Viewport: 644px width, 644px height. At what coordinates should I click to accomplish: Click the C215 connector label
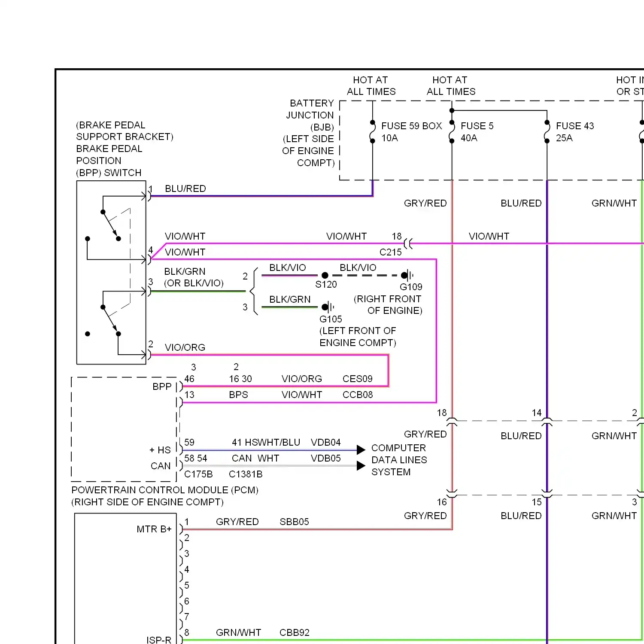391,252
